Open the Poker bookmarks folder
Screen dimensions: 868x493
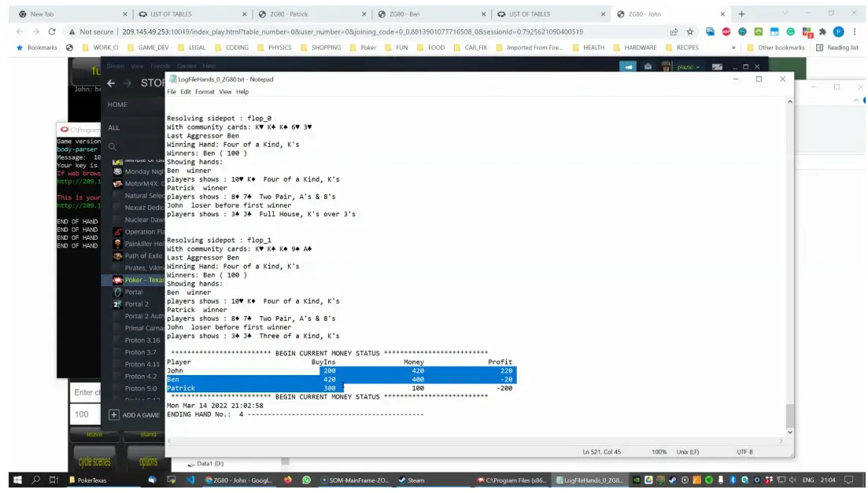(363, 48)
